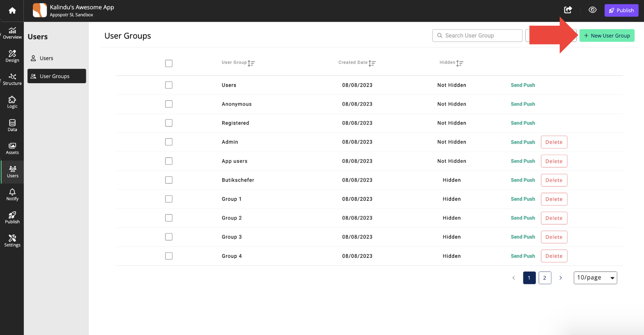Go to page 1

[x=529, y=278]
